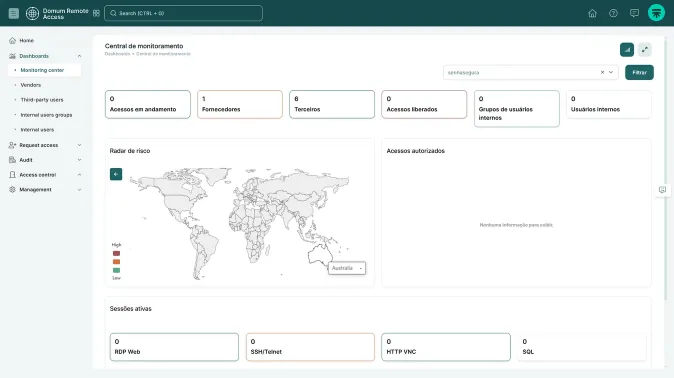Open the Fornecedores card
The width and height of the screenshot is (674, 378).
[x=240, y=104]
